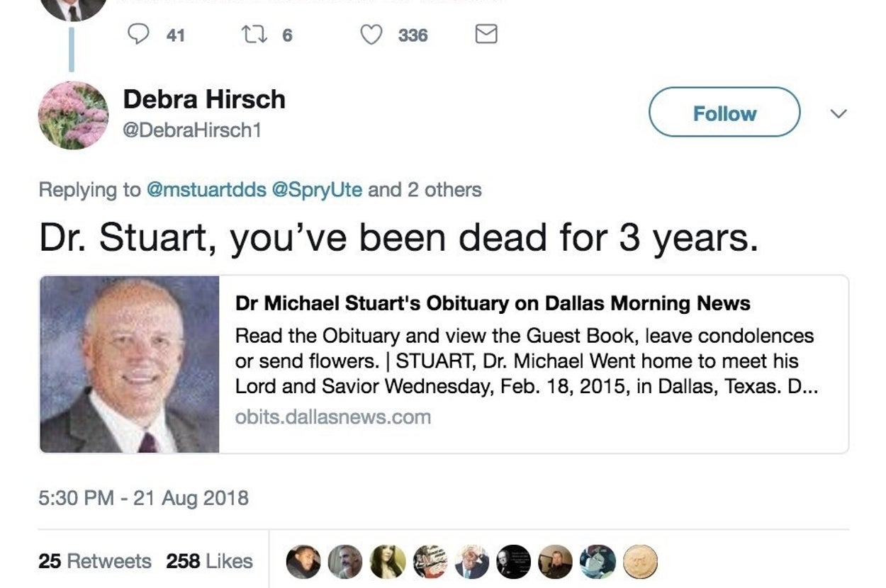Like the parent tweet with heart icon
The image size is (886, 588).
click(371, 35)
